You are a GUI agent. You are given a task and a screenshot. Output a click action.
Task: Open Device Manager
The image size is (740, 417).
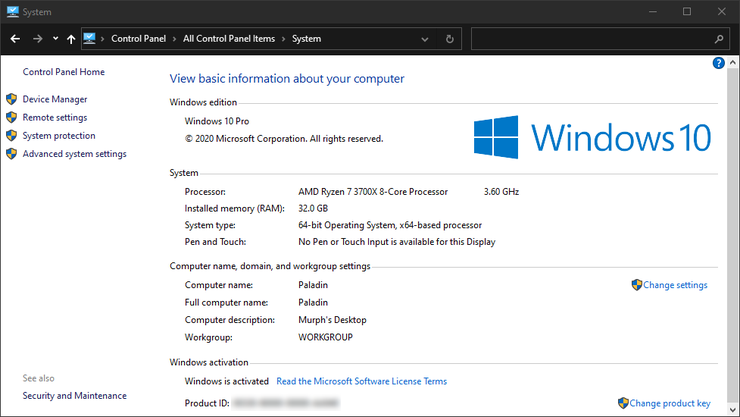55,99
